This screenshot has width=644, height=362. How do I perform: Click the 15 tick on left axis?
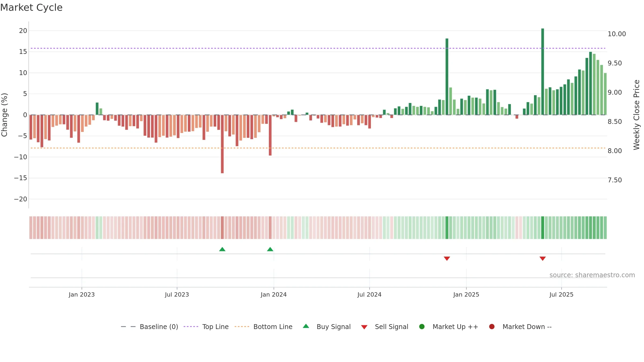pyautogui.click(x=23, y=52)
